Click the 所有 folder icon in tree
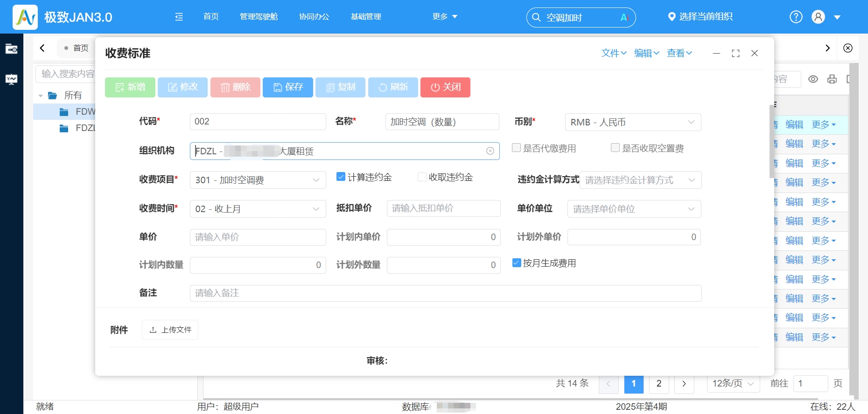This screenshot has width=868, height=414. pyautogui.click(x=52, y=96)
